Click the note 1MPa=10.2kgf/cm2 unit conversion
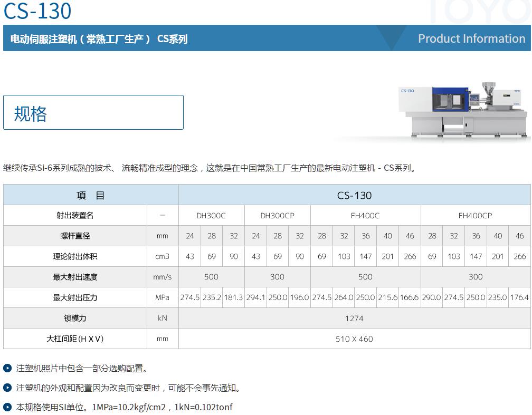The width and height of the screenshot is (532, 415). pos(125,407)
